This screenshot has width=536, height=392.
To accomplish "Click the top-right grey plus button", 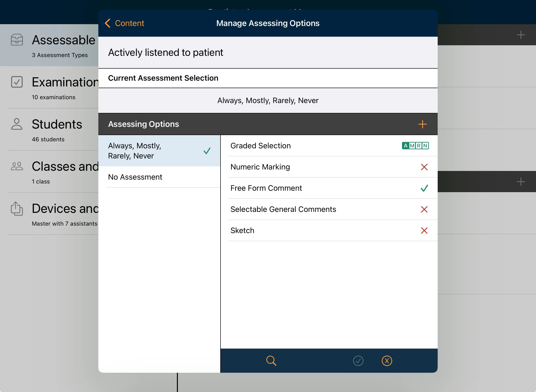I will [521, 35].
